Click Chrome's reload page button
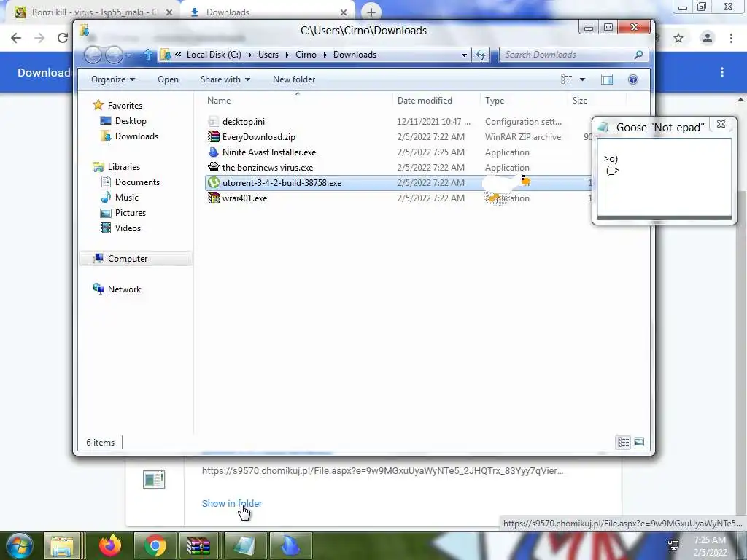The image size is (747, 560). pos(63,38)
